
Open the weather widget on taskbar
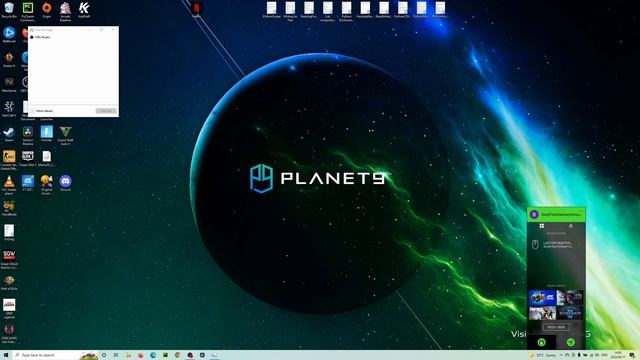tap(543, 355)
